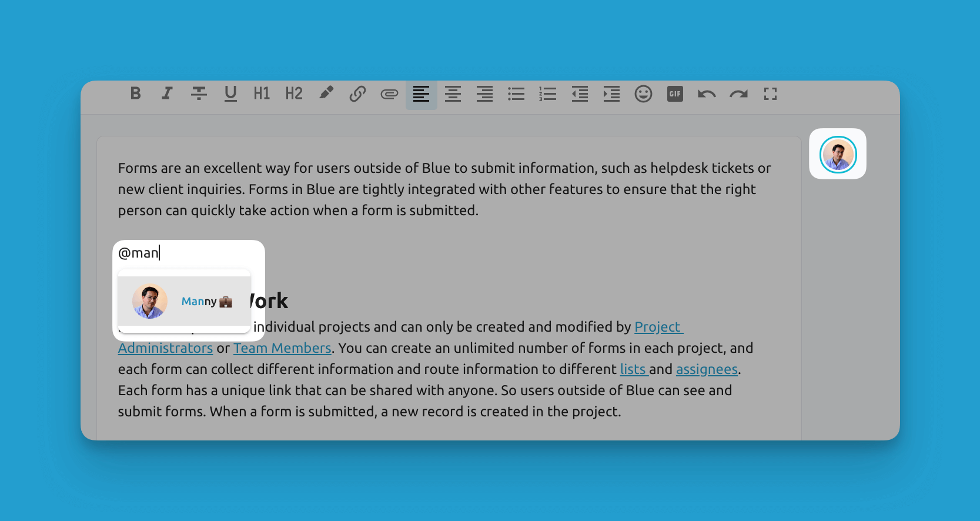Insert a numbered list
The image size is (980, 521).
pyautogui.click(x=548, y=94)
